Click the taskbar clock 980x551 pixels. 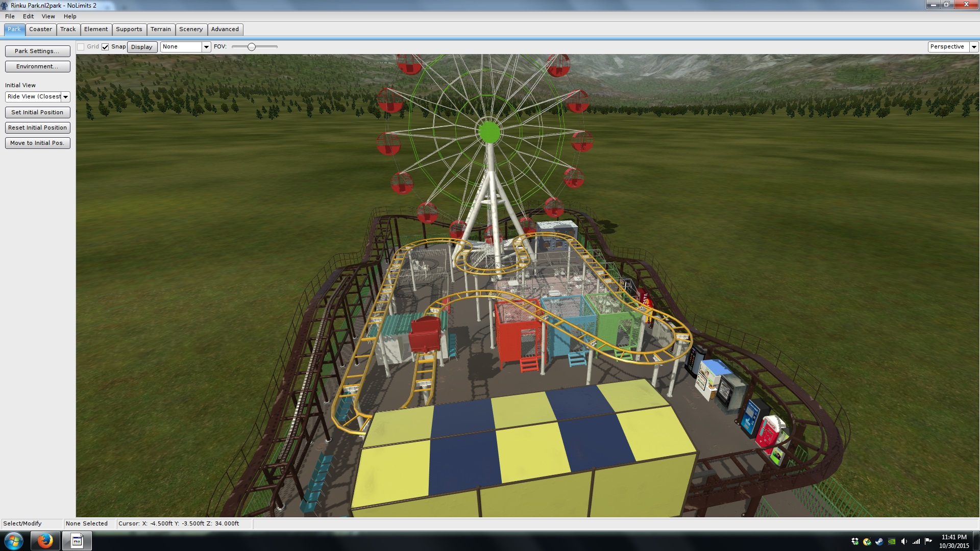(x=953, y=541)
